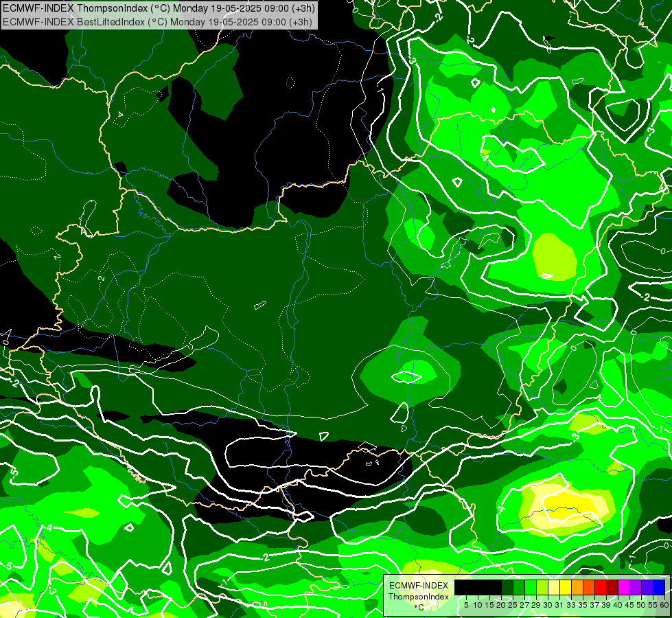Click the legend tick value 30
Image resolution: width=672 pixels, height=618 pixels.
pyautogui.click(x=548, y=605)
